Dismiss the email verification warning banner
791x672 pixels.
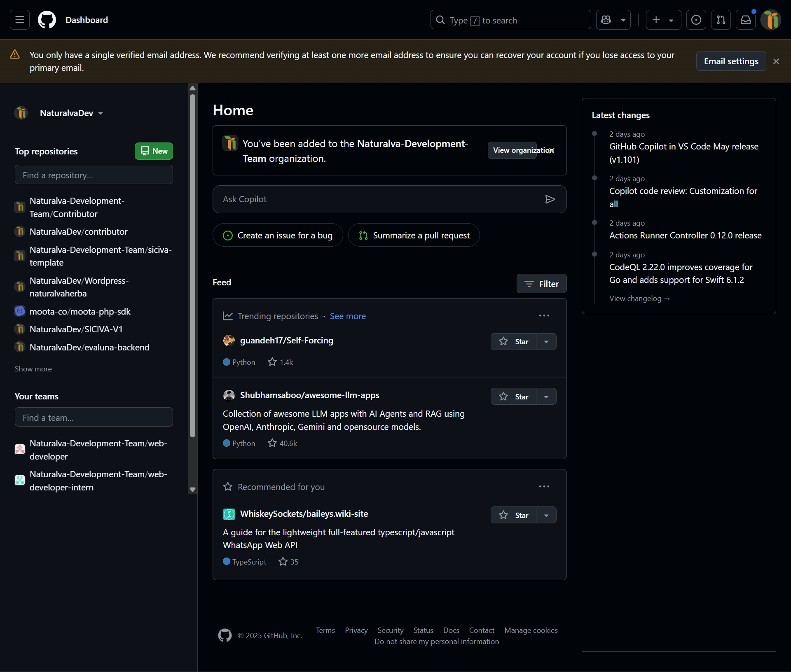tap(776, 61)
